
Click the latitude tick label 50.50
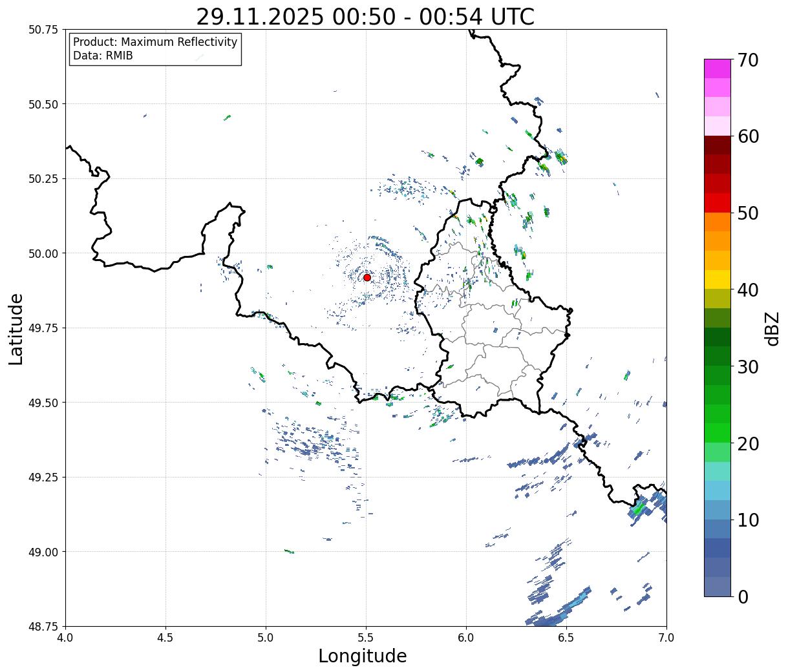(x=43, y=104)
